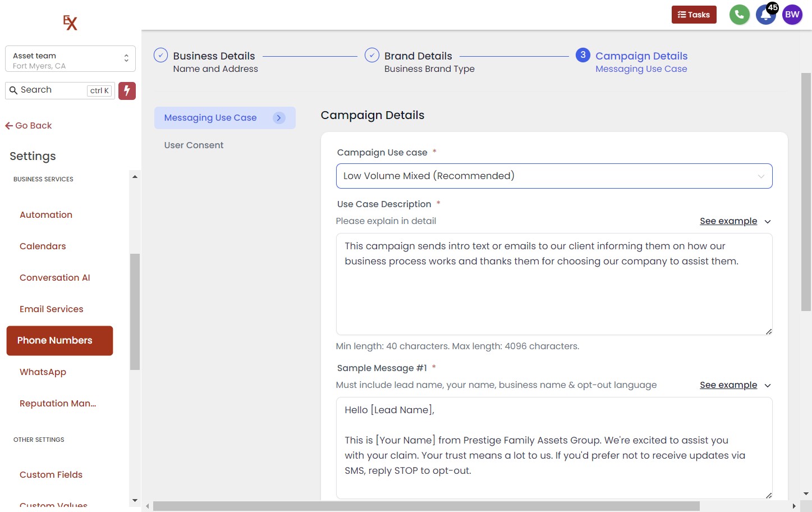Click the arrow icon beside Messaging Use Case
Viewport: 812px width, 512px height.
click(279, 118)
